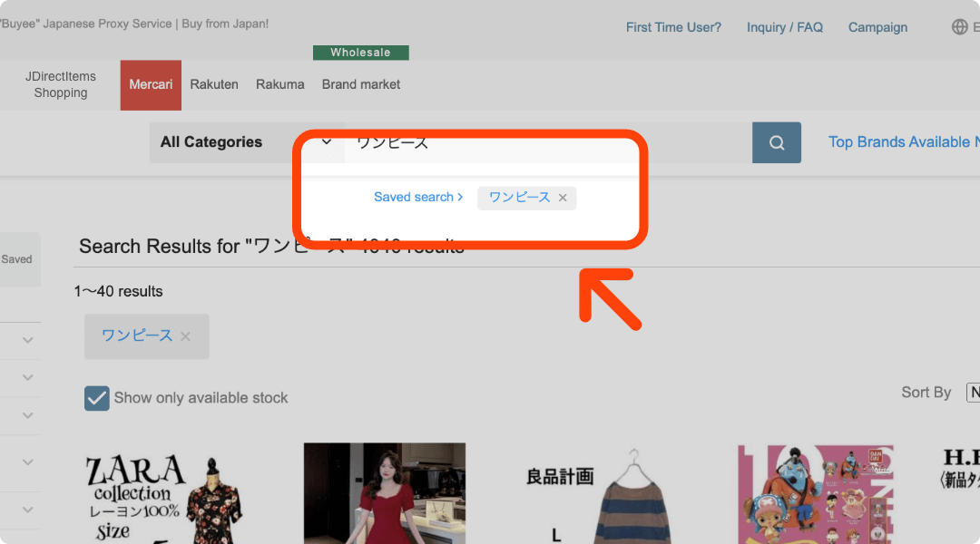Expand the fourth sidebar filter chevron

coord(27,462)
